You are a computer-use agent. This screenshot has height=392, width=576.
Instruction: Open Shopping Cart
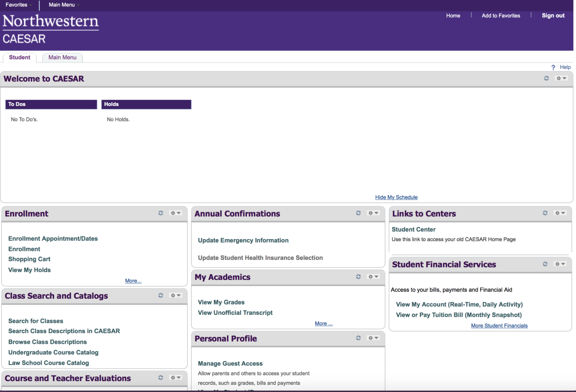[29, 259]
